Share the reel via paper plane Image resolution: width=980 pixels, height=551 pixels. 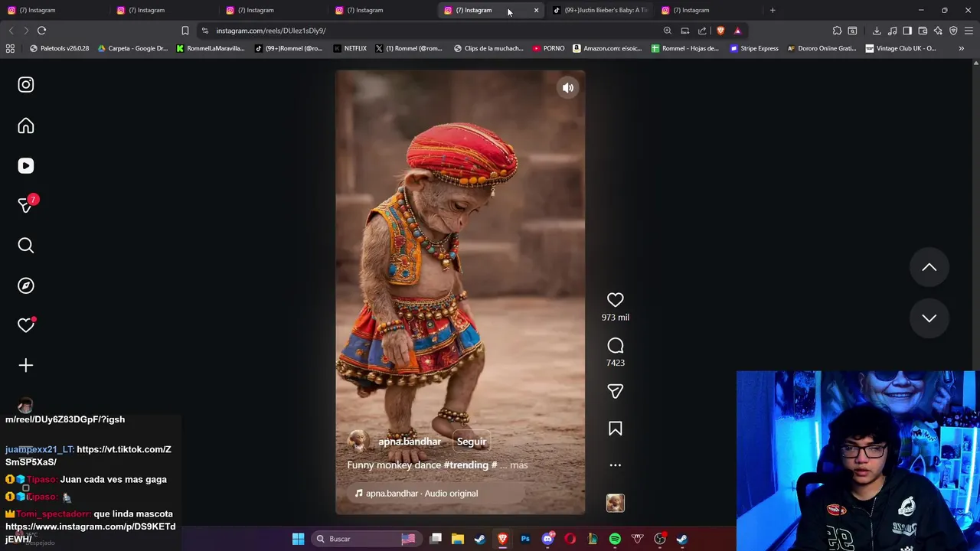tap(616, 391)
